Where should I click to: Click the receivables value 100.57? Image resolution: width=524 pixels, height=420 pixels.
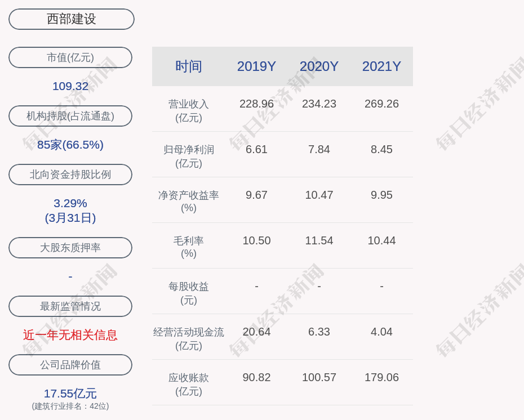pyautogui.click(x=319, y=377)
